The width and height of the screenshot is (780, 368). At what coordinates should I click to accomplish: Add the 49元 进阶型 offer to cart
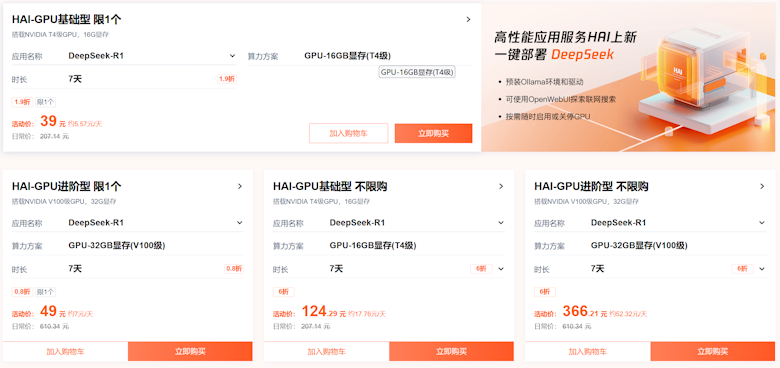pyautogui.click(x=65, y=352)
